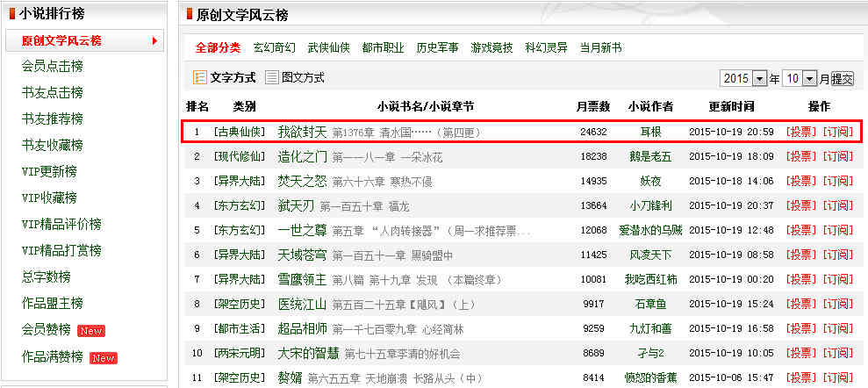Open 总字数榜 ranking

[46, 277]
